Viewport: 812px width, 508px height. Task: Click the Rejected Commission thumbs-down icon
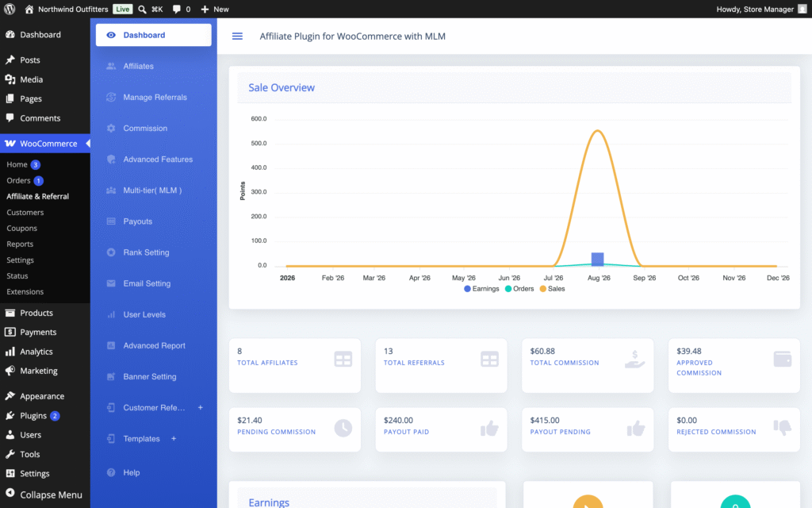click(783, 428)
